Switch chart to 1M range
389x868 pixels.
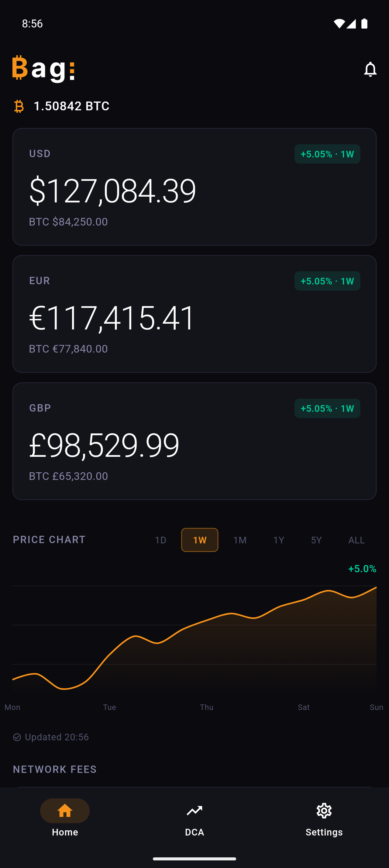(x=240, y=540)
